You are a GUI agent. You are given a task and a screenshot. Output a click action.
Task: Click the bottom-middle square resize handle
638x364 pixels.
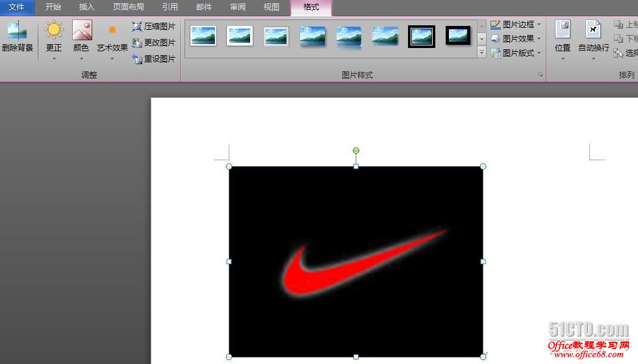tap(356, 357)
